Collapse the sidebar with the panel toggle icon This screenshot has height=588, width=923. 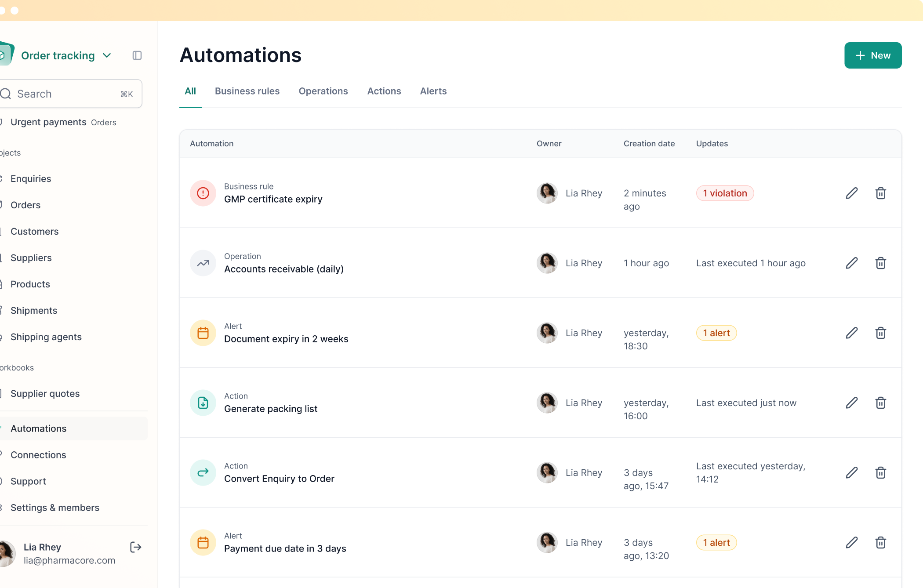(137, 55)
